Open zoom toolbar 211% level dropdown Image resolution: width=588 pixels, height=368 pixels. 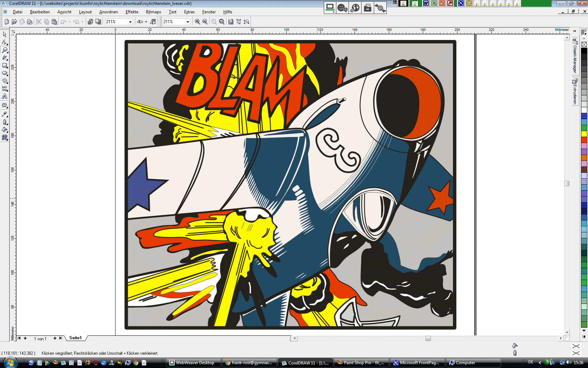click(188, 22)
